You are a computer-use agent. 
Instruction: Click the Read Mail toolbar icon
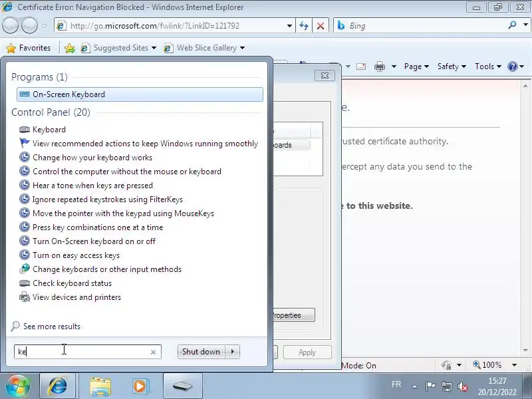pos(361,66)
